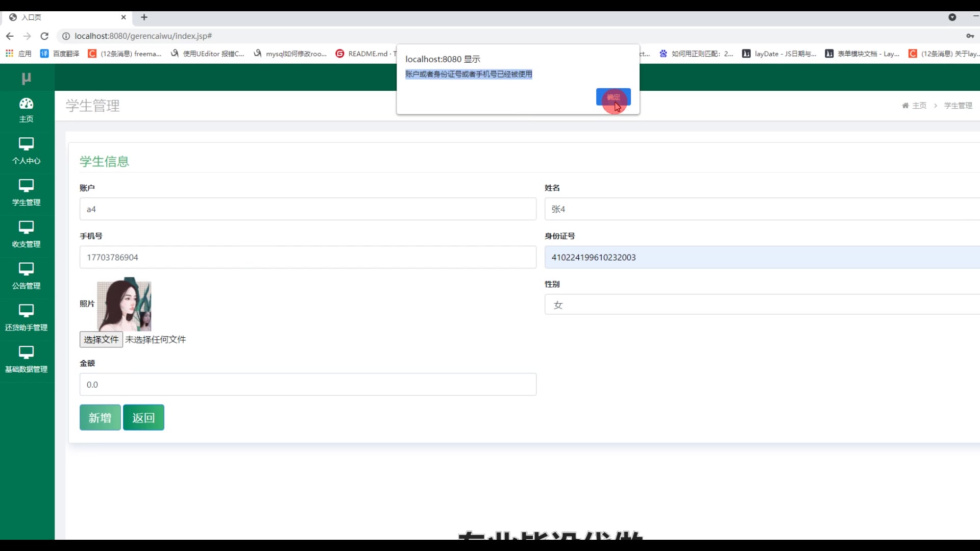Click the browser back arrow
Viewport: 980px width, 551px height.
10,36
